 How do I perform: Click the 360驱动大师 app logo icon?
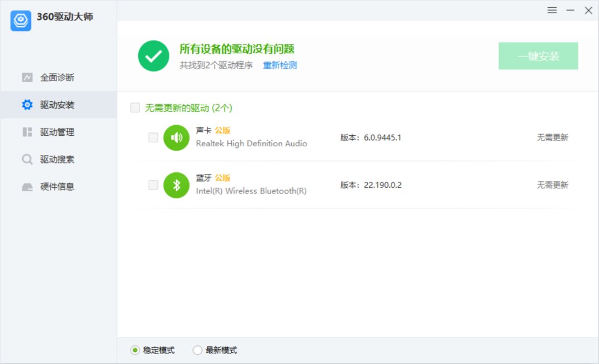click(x=21, y=20)
